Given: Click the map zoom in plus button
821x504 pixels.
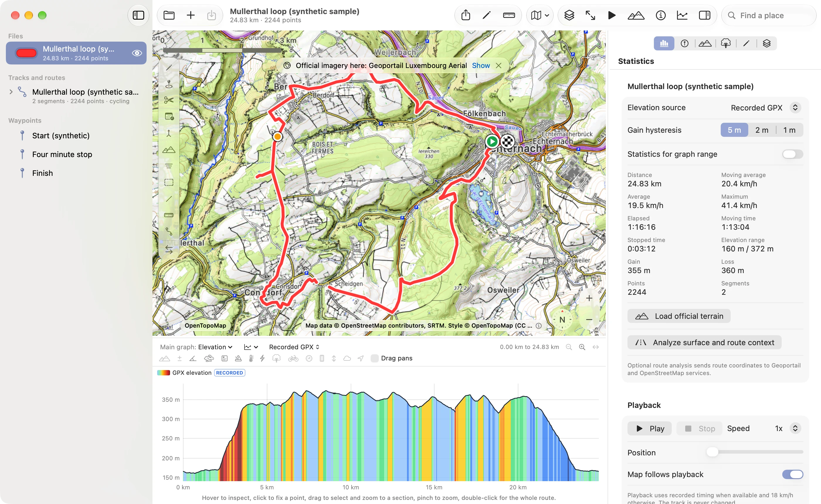Looking at the screenshot, I should 589,298.
